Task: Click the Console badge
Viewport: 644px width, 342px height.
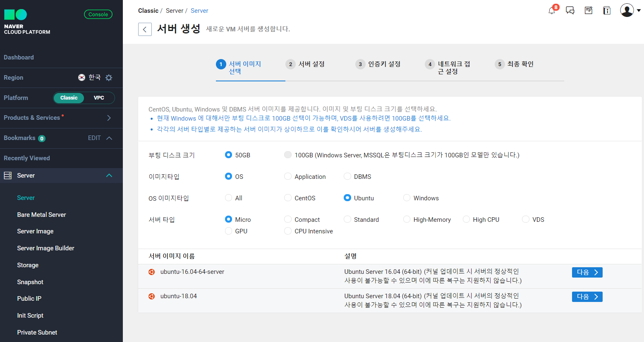Action: coord(98,14)
